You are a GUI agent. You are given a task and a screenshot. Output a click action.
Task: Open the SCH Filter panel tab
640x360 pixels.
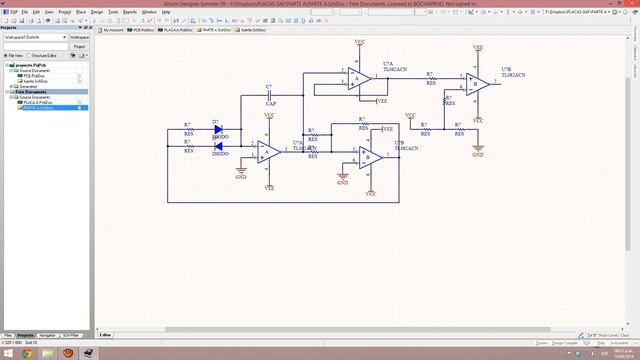tap(71, 335)
